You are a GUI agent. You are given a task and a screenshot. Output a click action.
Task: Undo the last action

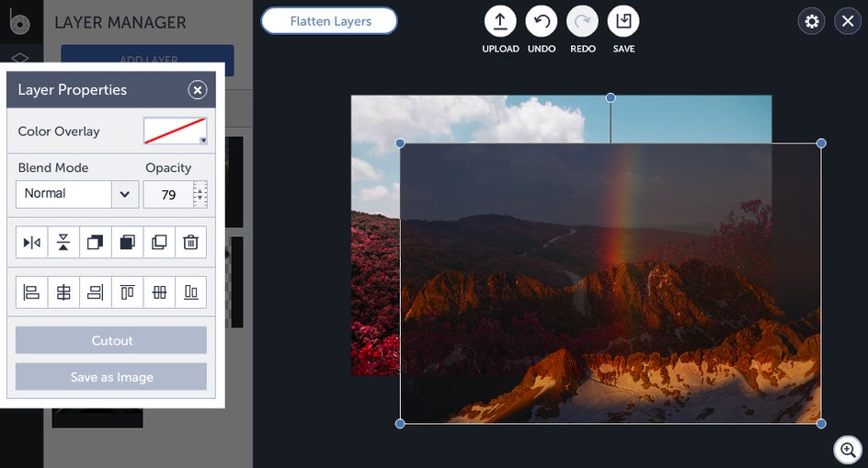pos(542,21)
